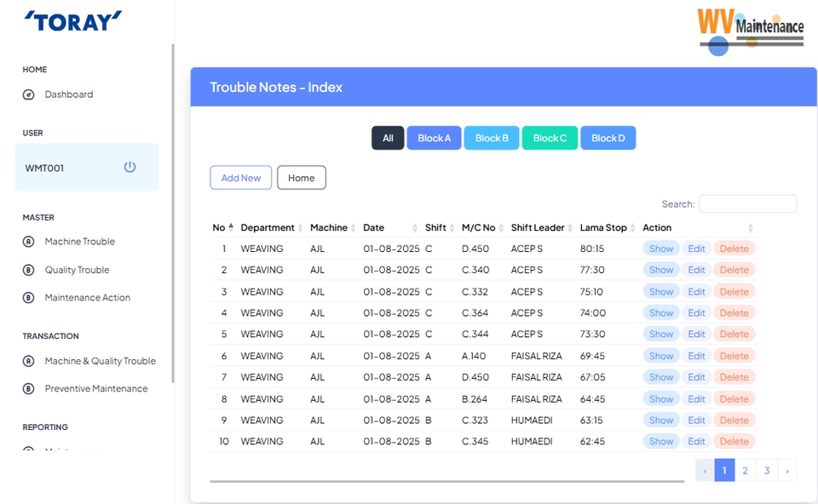Click the horizontal scrollbar below the table
This screenshot has height=504, width=818.
click(x=446, y=482)
